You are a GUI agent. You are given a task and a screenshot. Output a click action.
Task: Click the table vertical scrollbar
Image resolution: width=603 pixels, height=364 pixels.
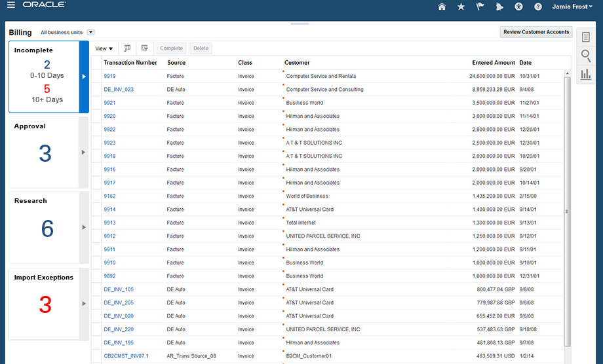pyautogui.click(x=567, y=209)
